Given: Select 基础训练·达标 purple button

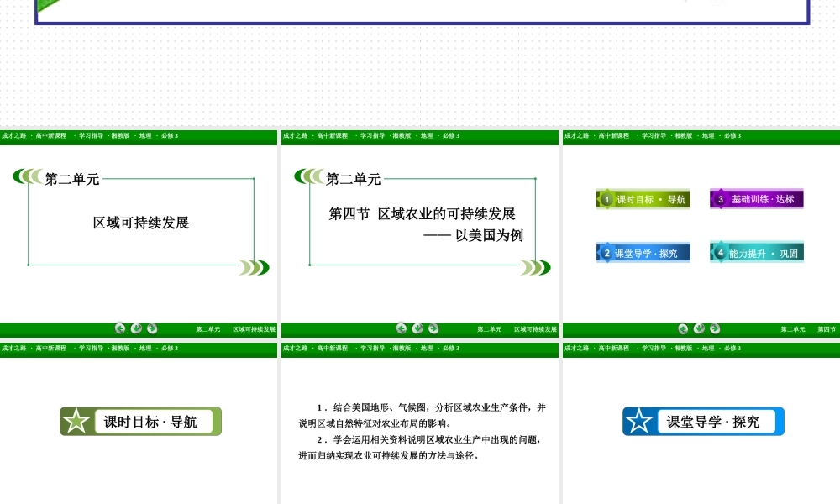Looking at the screenshot, I should (x=757, y=199).
